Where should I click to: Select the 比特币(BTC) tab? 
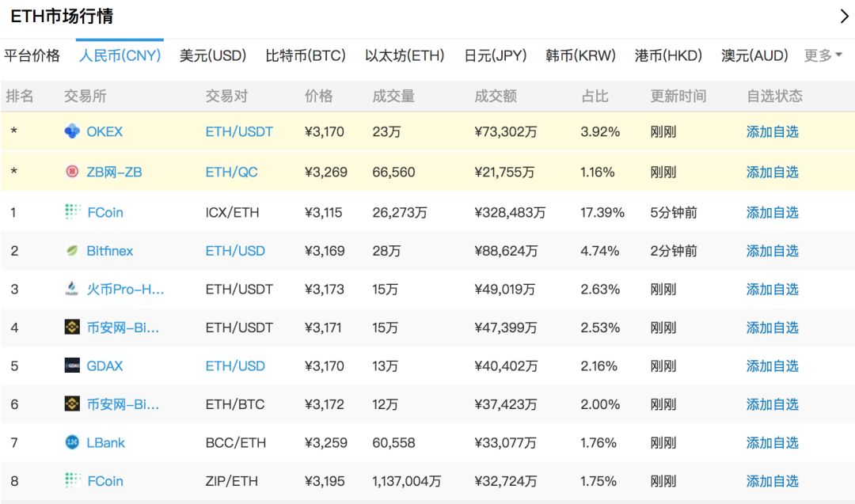tap(306, 55)
